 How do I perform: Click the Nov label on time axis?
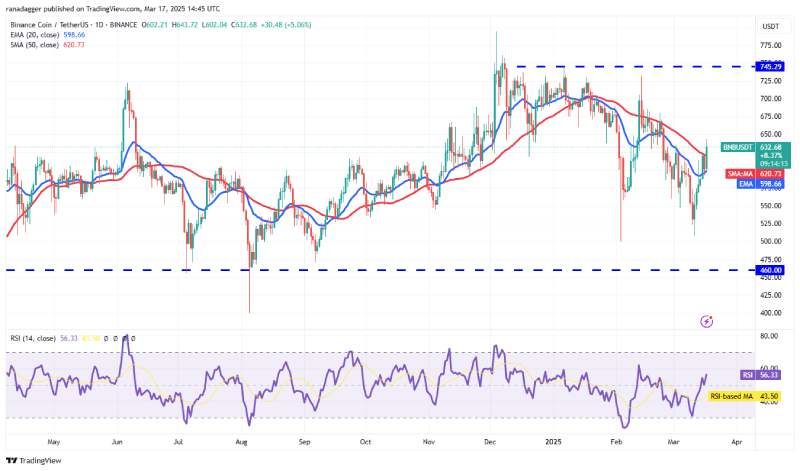coord(429,442)
